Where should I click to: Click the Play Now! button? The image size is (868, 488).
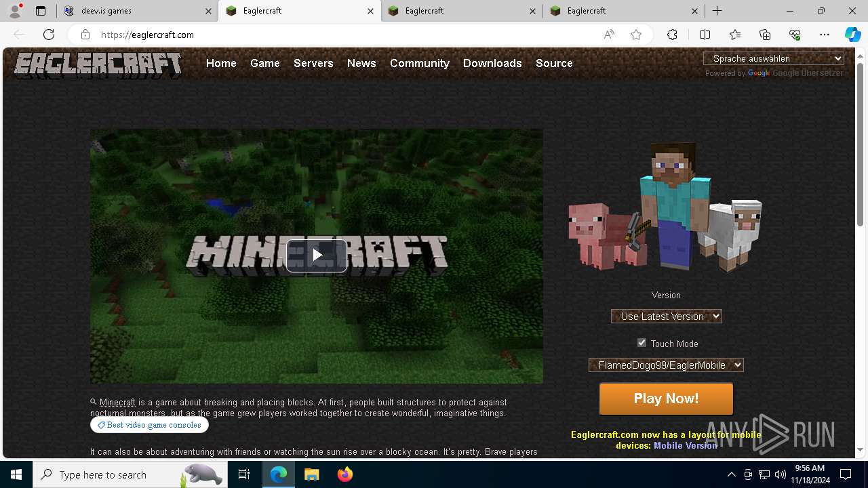click(x=666, y=399)
